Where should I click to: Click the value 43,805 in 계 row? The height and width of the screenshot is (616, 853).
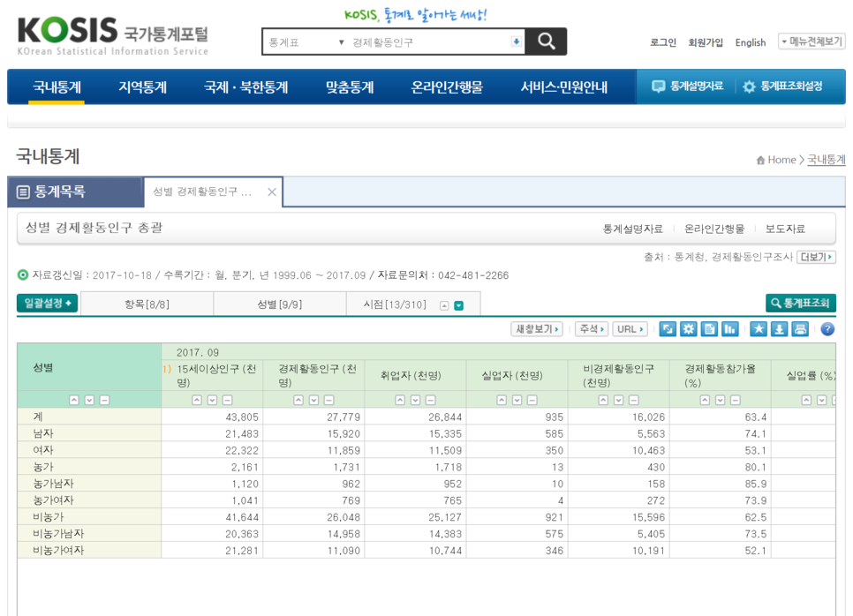pos(242,417)
